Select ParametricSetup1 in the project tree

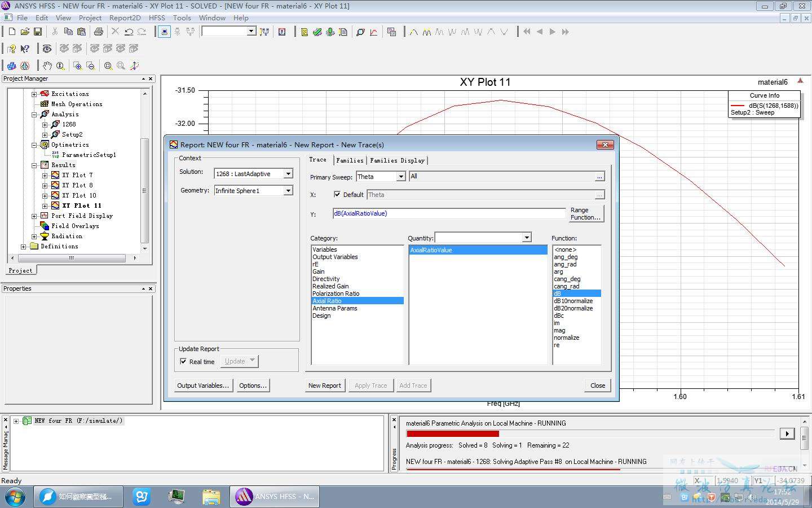(x=89, y=155)
